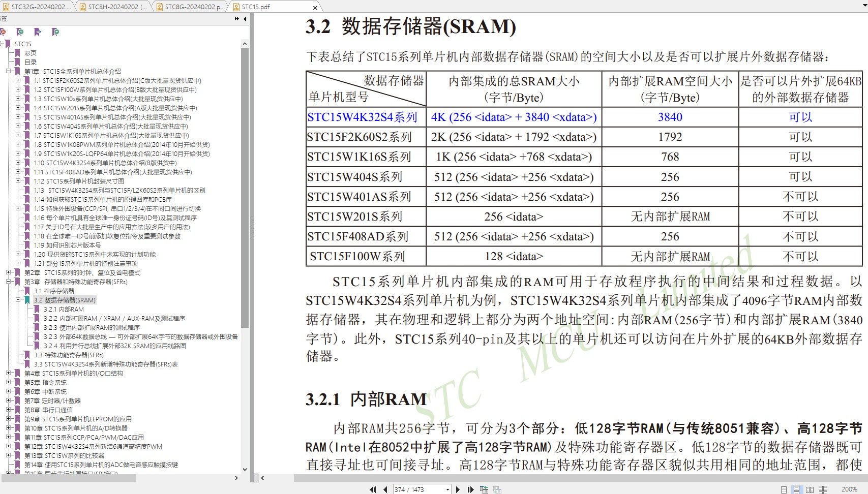The width and height of the screenshot is (868, 494).
Task: Click the double-arrow expand bookmarks panel icon
Action: pos(237,19)
